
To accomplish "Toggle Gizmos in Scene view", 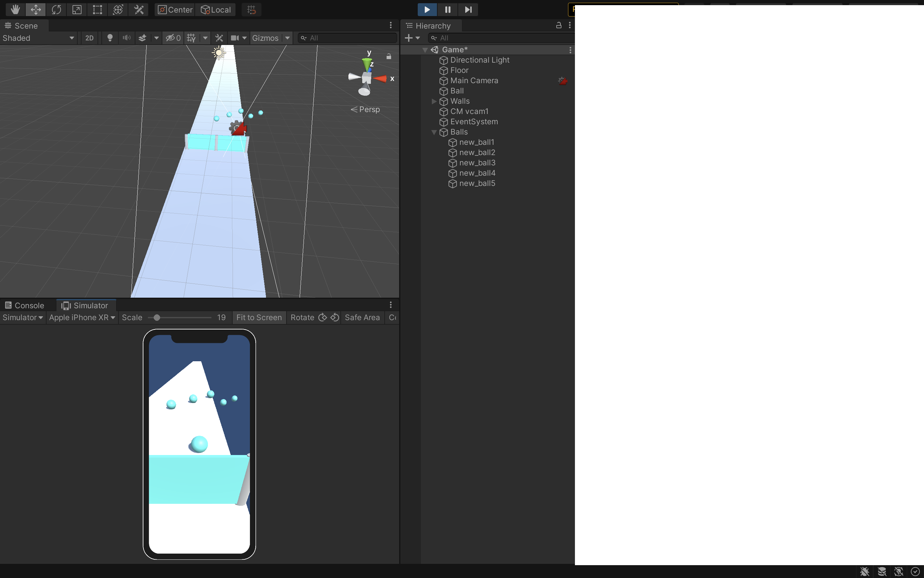I will pos(265,38).
